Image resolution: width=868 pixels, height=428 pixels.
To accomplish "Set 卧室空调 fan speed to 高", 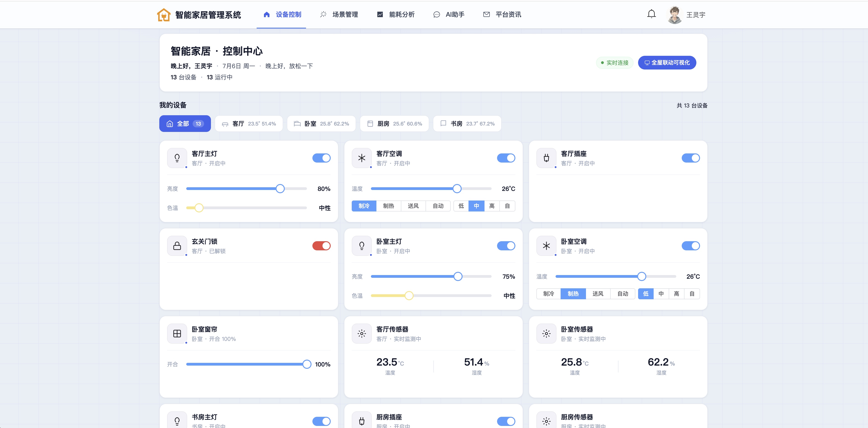I will [x=677, y=294].
